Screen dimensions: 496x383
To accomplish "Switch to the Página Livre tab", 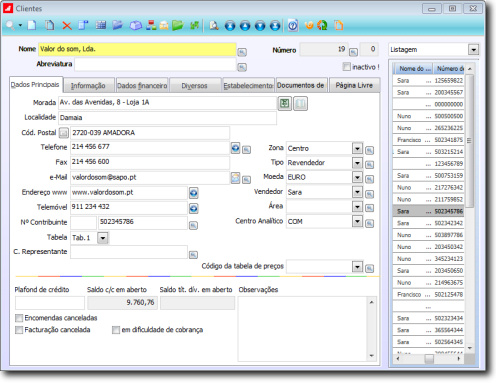I will click(x=355, y=86).
